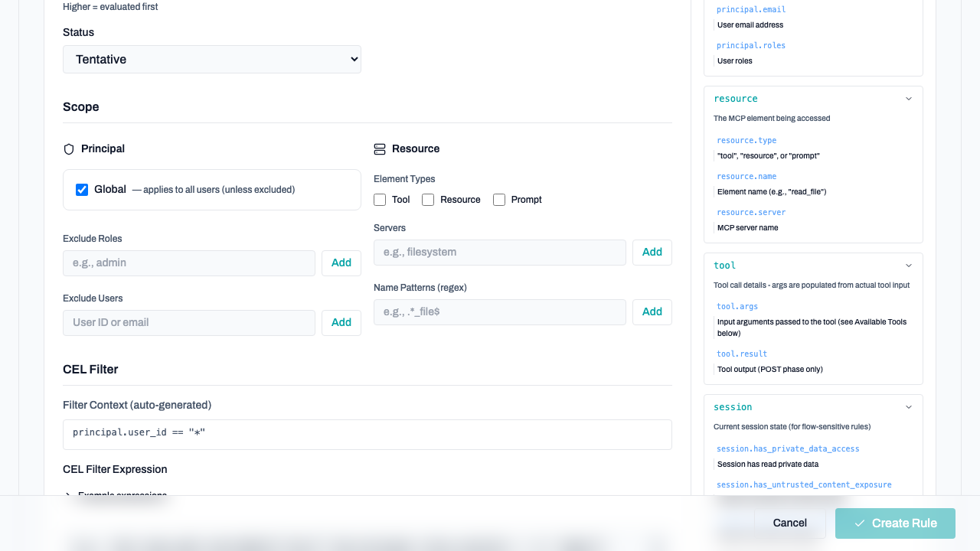Click Add next to Exclude Roles

[341, 263]
